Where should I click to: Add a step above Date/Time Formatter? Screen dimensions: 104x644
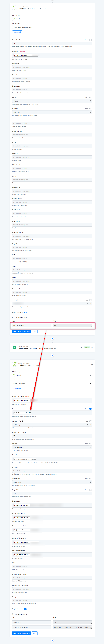pos(52,339)
